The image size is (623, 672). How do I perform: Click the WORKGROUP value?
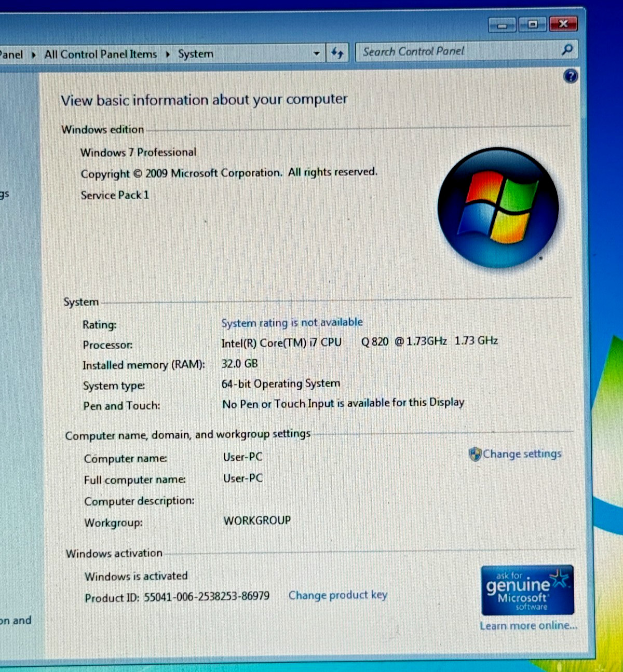[x=257, y=520]
